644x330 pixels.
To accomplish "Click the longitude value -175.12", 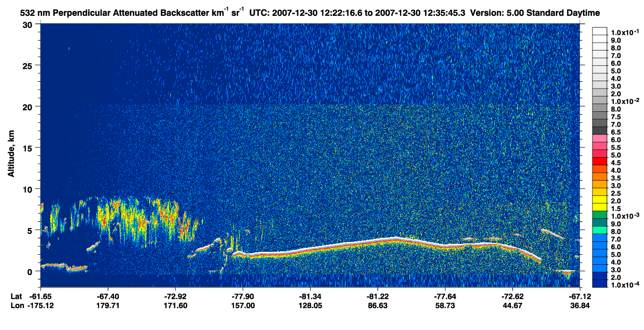I will [40, 306].
